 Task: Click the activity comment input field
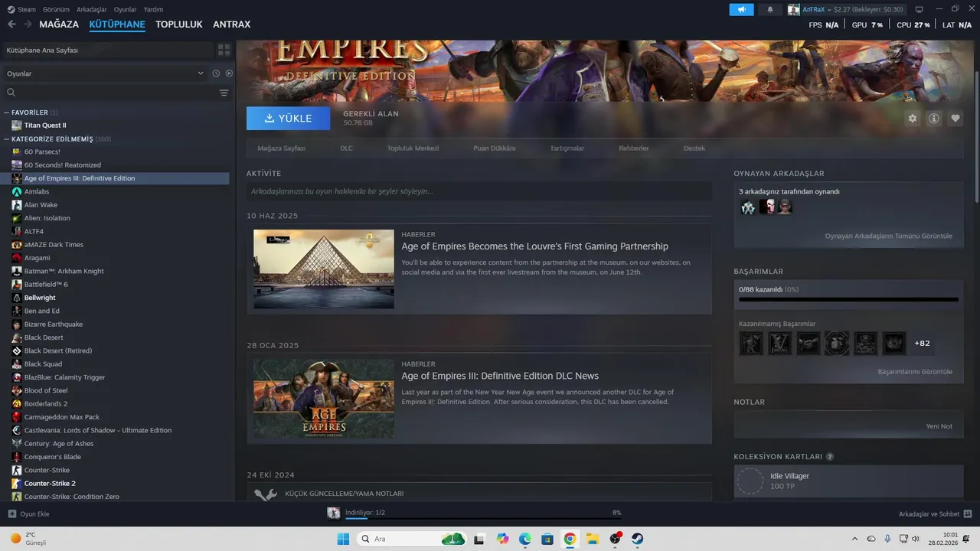(479, 191)
